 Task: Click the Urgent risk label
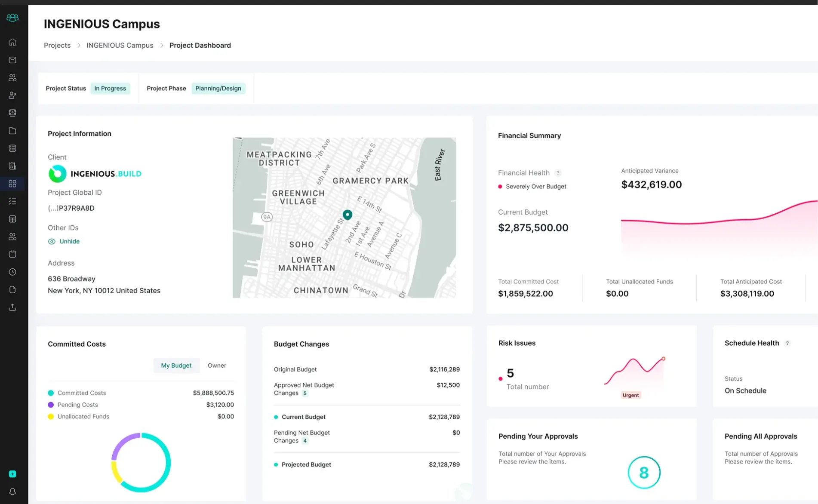tap(630, 395)
